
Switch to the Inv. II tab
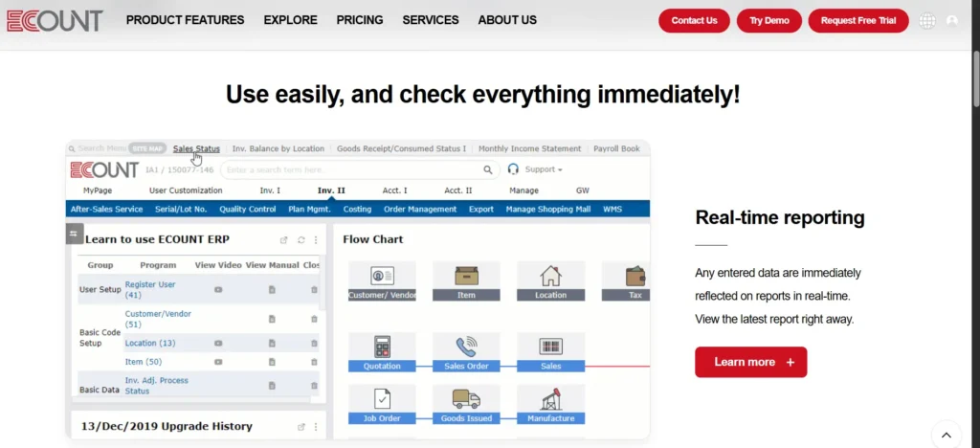tap(331, 190)
